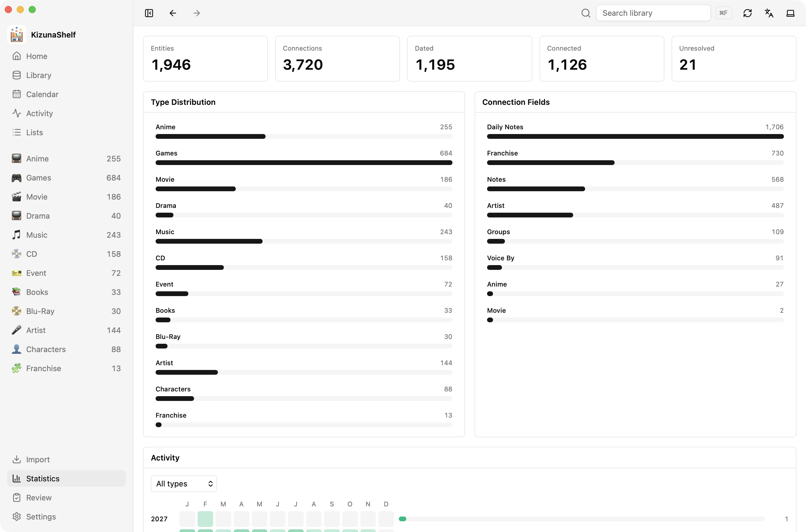This screenshot has width=806, height=532.
Task: Open the Lists page
Action: pos(66,132)
